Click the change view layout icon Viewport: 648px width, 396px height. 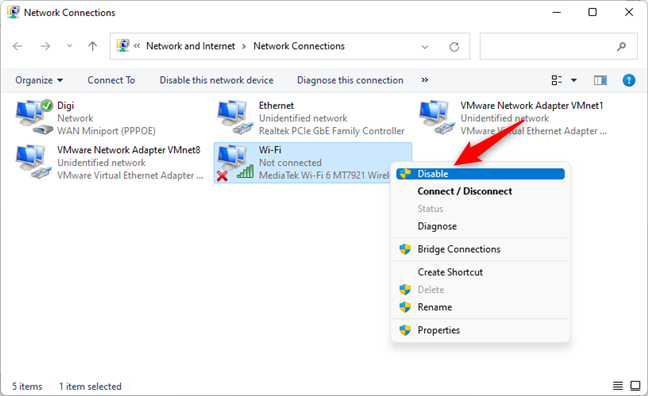pos(557,80)
